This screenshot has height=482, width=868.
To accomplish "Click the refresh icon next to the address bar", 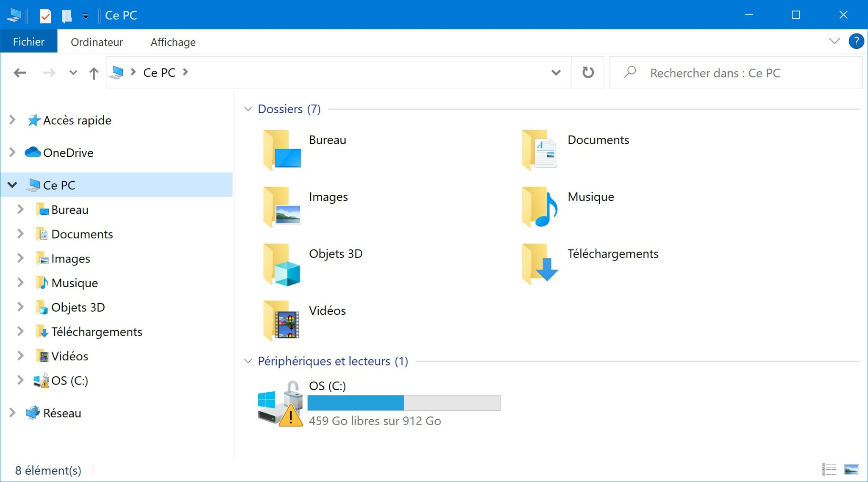I will (x=588, y=72).
